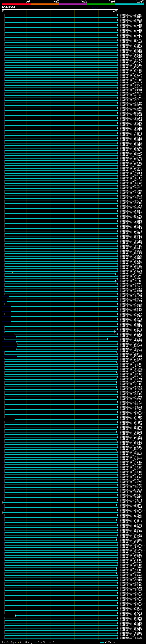
Task: Open hit UniRef100_Q58I24
Action: 131,20
